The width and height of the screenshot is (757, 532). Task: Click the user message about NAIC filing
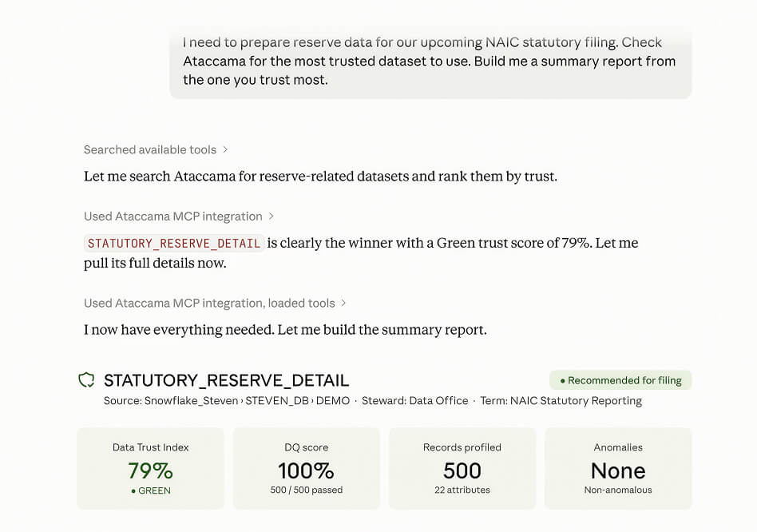[x=430, y=62]
